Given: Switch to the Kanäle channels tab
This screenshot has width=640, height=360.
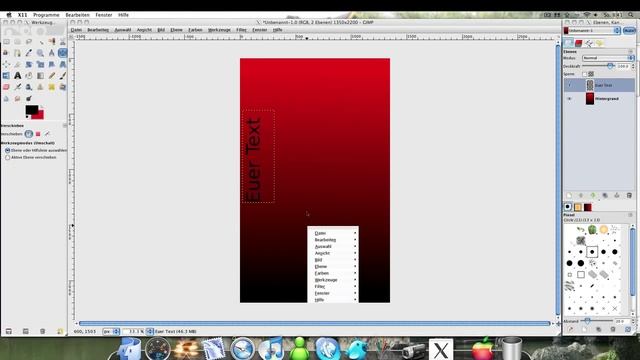Looking at the screenshot, I should (x=578, y=43).
